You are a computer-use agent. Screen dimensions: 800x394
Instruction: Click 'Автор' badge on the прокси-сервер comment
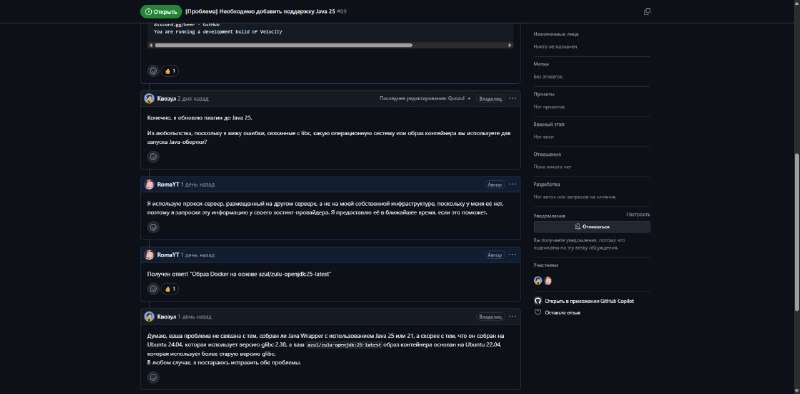click(x=495, y=184)
